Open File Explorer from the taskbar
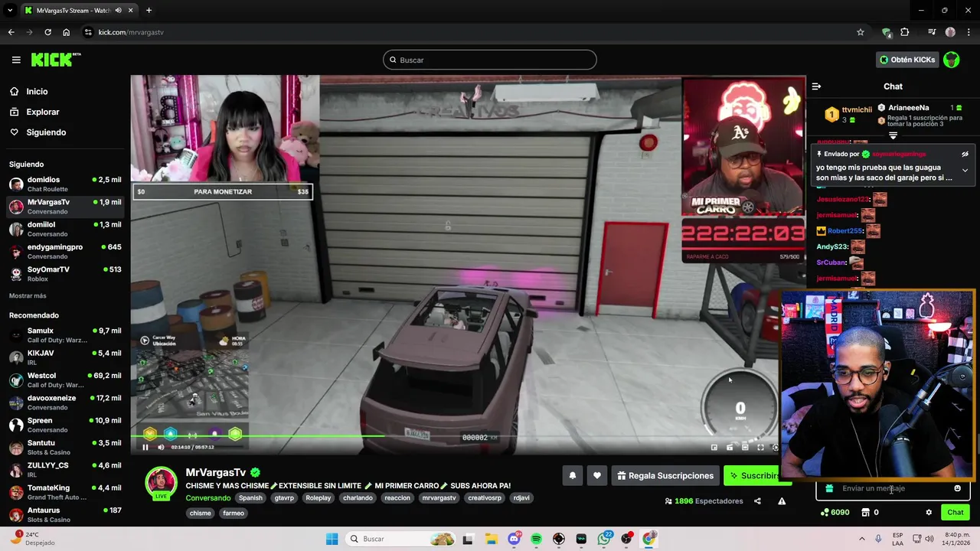The image size is (980, 551). (491, 539)
